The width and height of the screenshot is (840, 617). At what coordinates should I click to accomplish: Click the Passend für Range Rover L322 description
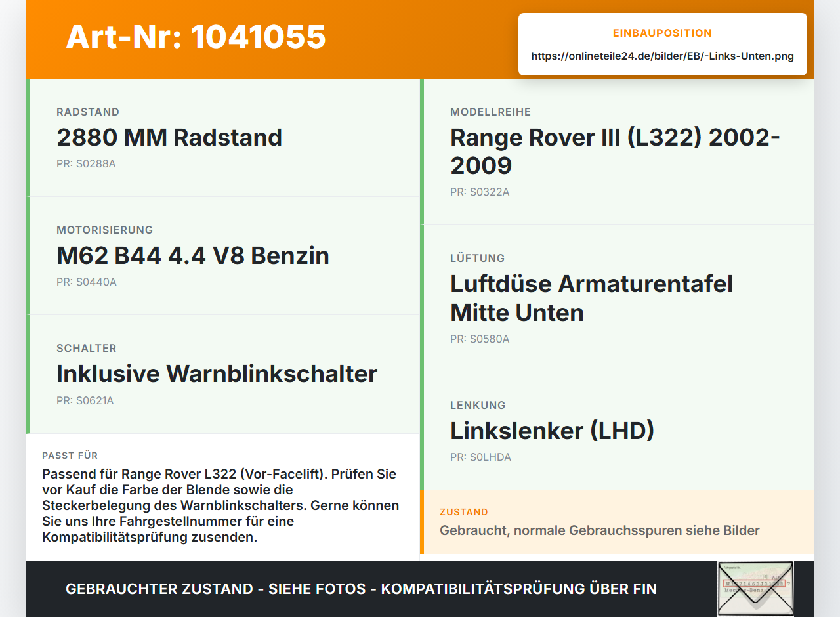click(x=220, y=505)
